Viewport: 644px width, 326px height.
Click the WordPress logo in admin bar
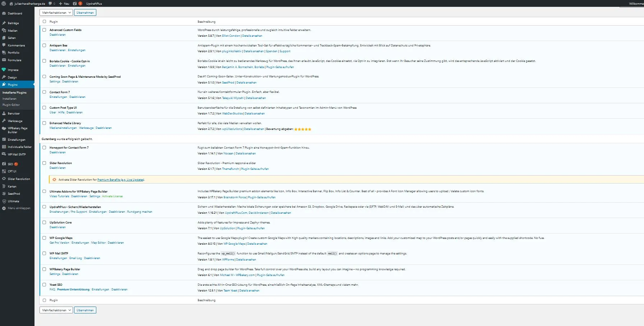coord(4,3)
